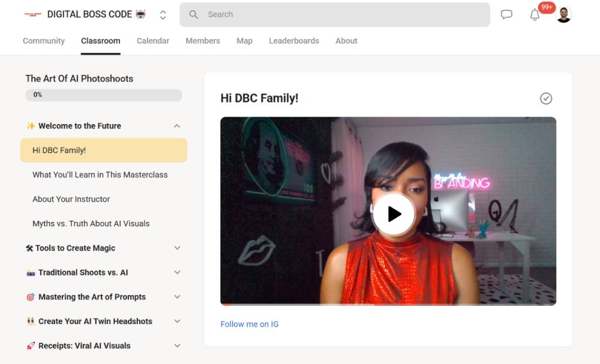
Task: Click the target icon beside Mastering the Art
Action: click(31, 297)
